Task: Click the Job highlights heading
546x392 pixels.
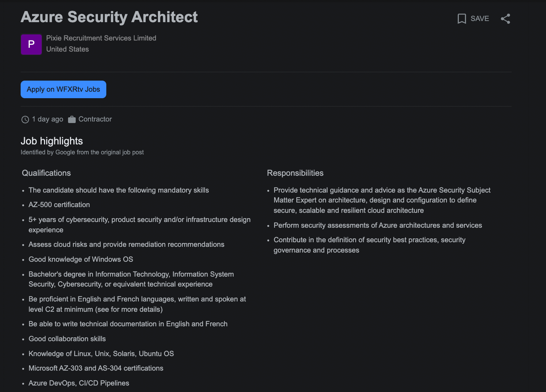Action: click(x=52, y=141)
